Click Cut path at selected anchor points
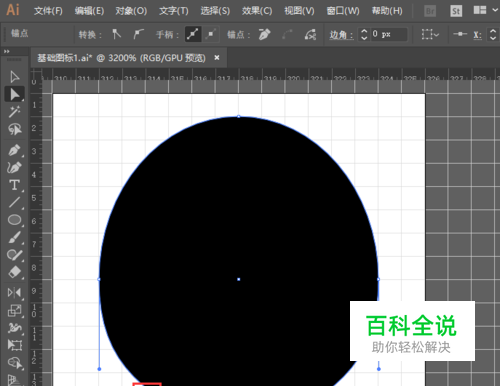Image resolution: width=500 pixels, height=386 pixels. pos(310,34)
